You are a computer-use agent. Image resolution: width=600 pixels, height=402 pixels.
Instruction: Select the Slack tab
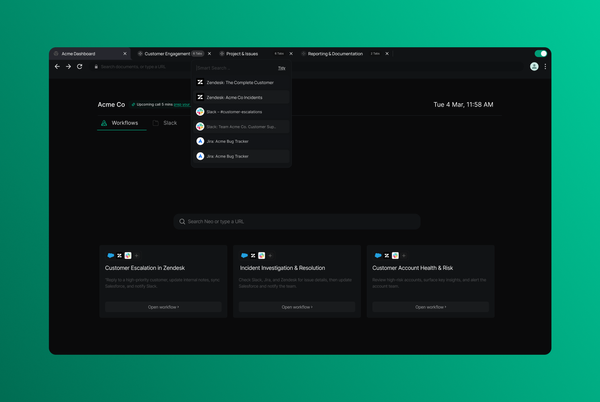165,123
